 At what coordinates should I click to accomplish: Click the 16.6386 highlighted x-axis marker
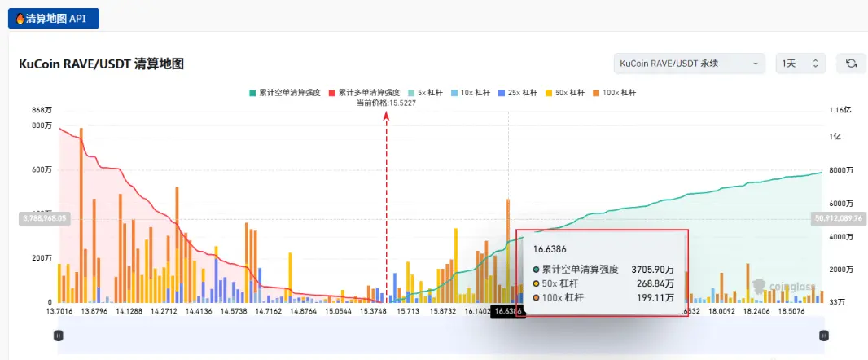coord(508,311)
